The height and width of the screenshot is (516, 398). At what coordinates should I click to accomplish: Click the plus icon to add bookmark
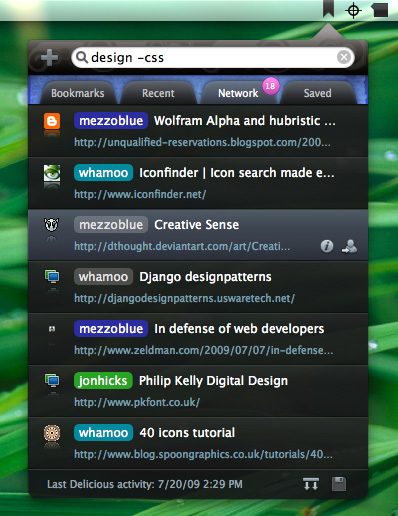49,57
